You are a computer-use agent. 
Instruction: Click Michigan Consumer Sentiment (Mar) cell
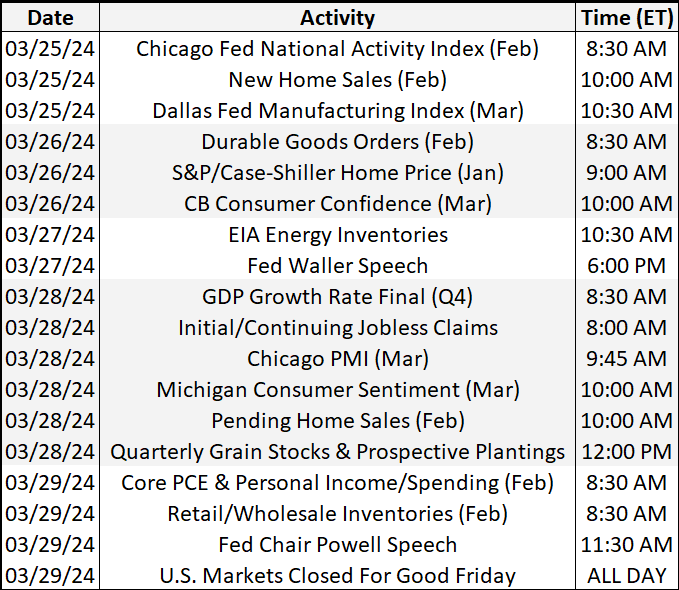click(x=337, y=389)
